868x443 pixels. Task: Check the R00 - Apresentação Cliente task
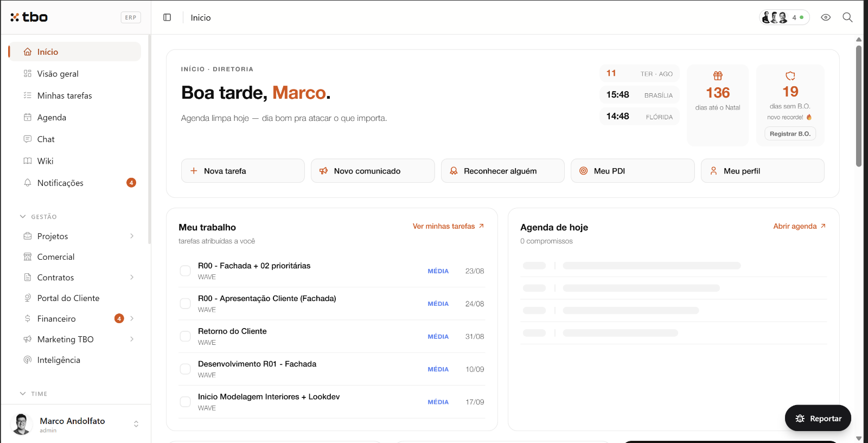(185, 304)
